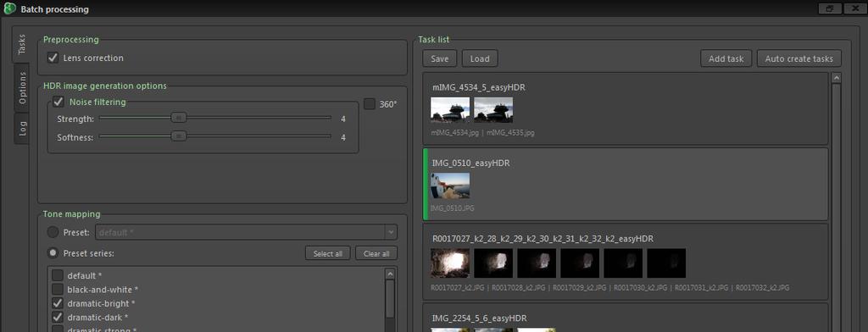Click the second thumbnail in mIMG_4534_5_easyHDR
The image size is (868, 332).
493,110
